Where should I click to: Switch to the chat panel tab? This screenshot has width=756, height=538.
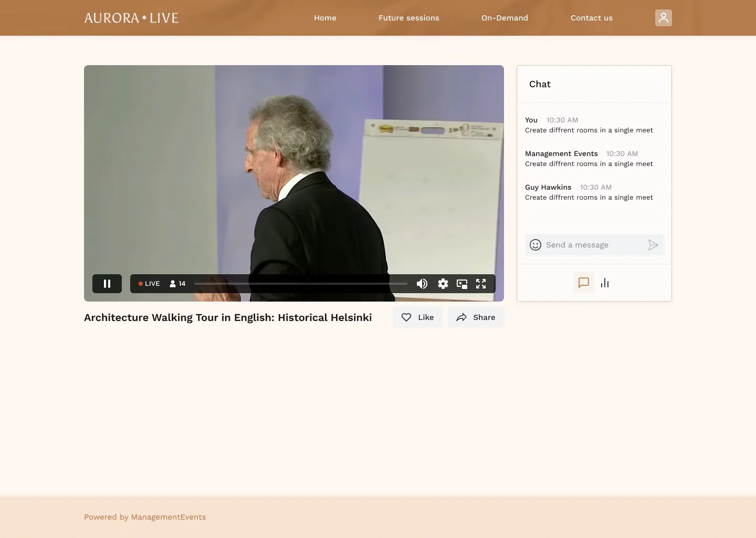click(x=584, y=283)
